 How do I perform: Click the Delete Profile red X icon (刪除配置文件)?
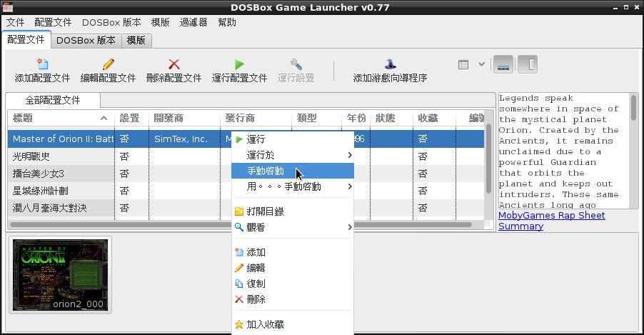pyautogui.click(x=173, y=64)
